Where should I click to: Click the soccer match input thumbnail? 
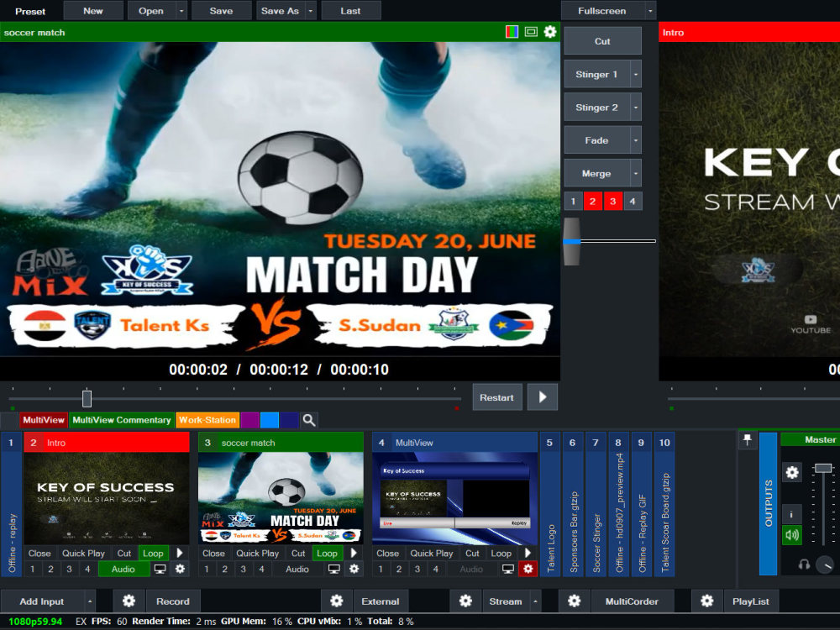[x=281, y=498]
